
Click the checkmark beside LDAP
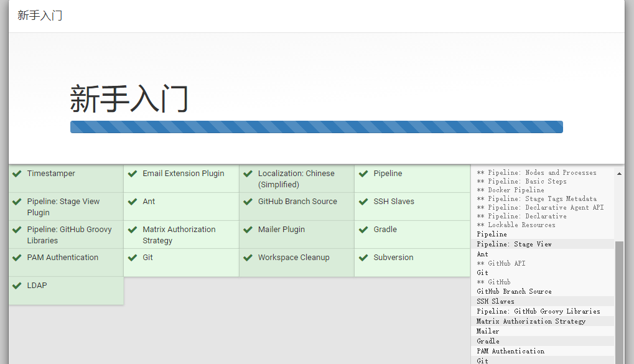pyautogui.click(x=17, y=286)
